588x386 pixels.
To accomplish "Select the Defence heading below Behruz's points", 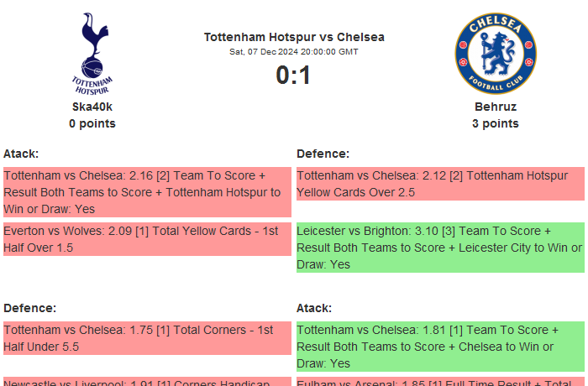I will pos(323,154).
